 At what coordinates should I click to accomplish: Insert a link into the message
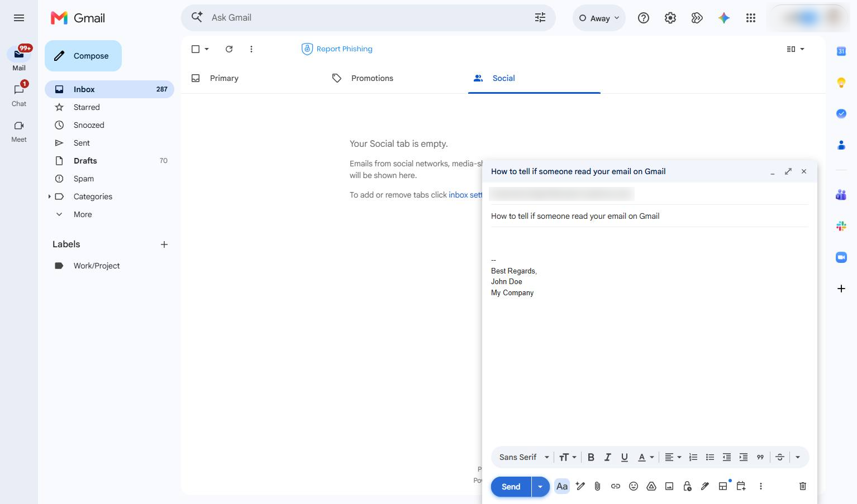(615, 486)
